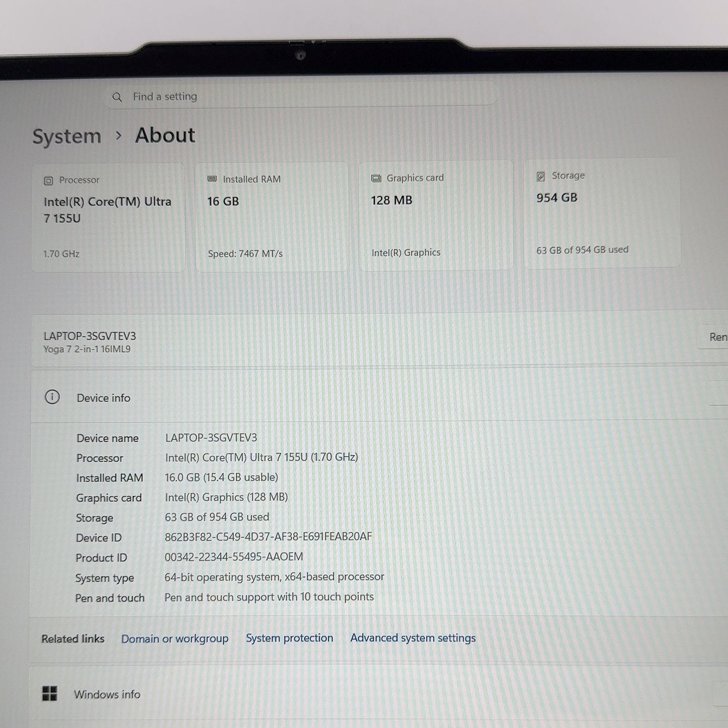Click the Processor chip icon
This screenshot has height=728, width=728.
48,180
